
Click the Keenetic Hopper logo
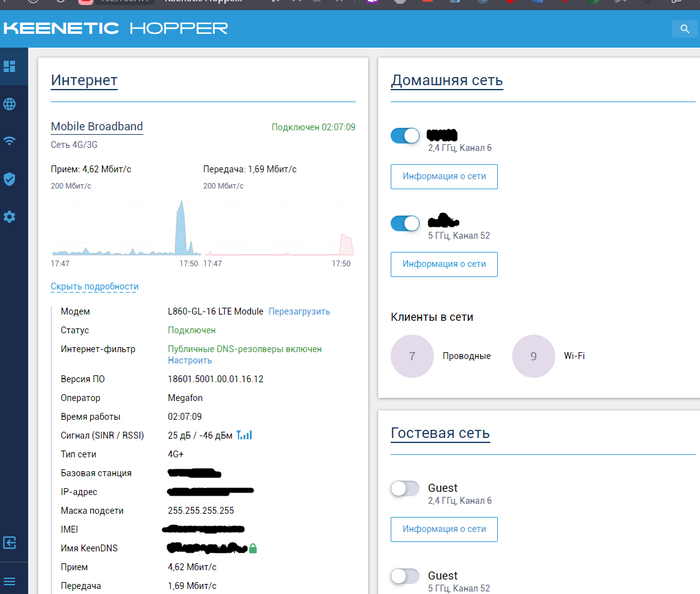116,28
